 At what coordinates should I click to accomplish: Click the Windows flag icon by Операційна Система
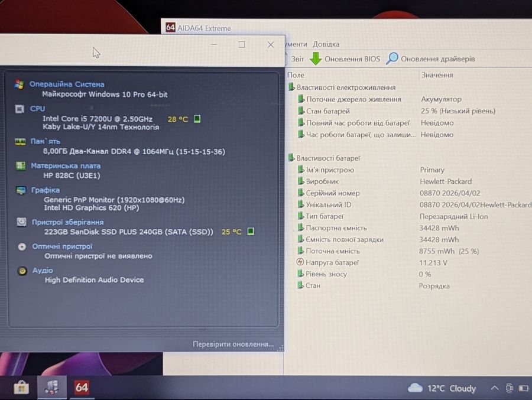(20, 84)
